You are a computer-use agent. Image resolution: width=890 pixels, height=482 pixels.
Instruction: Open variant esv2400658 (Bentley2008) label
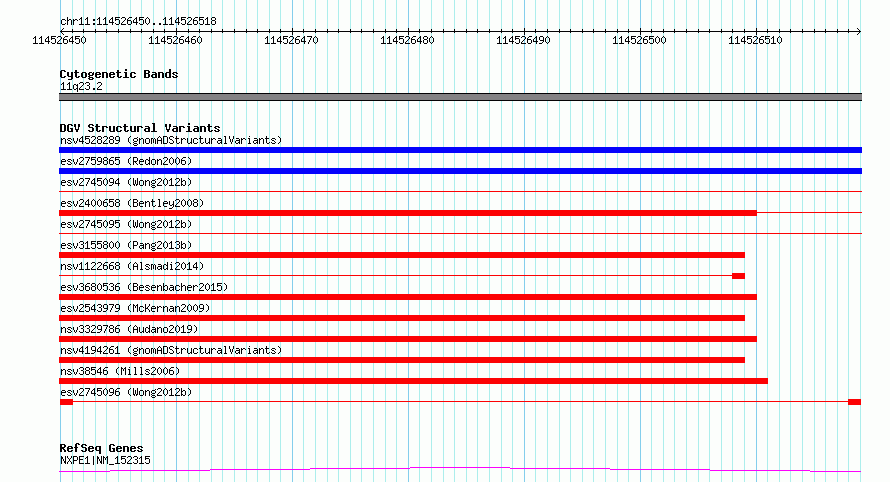click(132, 203)
